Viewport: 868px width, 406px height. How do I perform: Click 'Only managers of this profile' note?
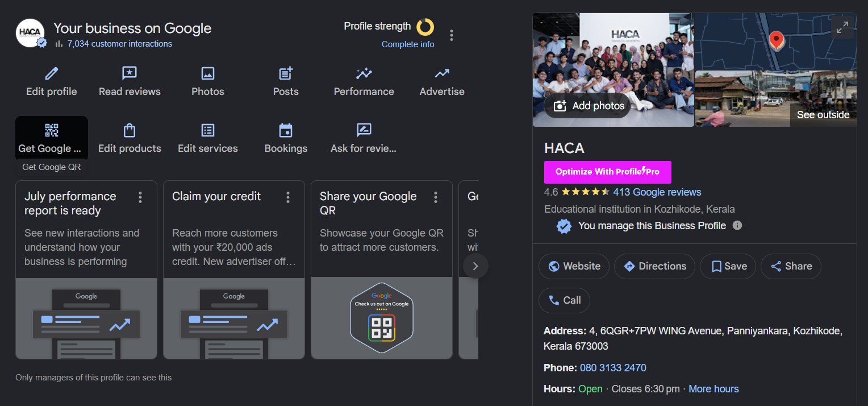point(94,378)
